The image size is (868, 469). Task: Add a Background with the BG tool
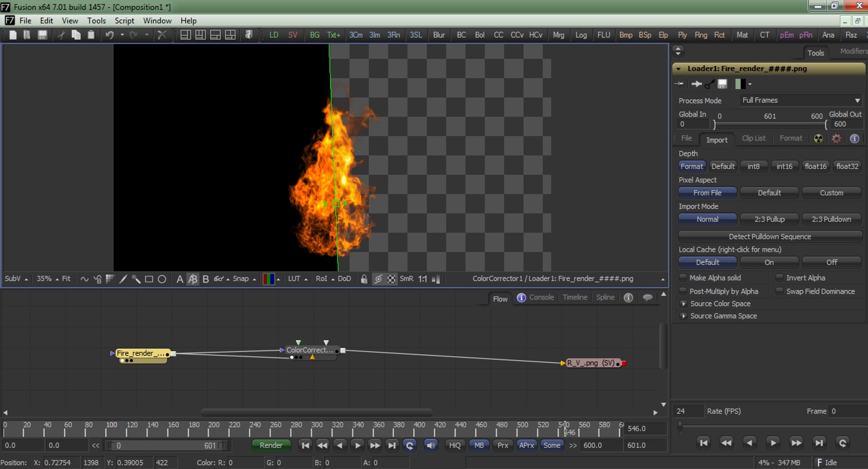point(315,35)
